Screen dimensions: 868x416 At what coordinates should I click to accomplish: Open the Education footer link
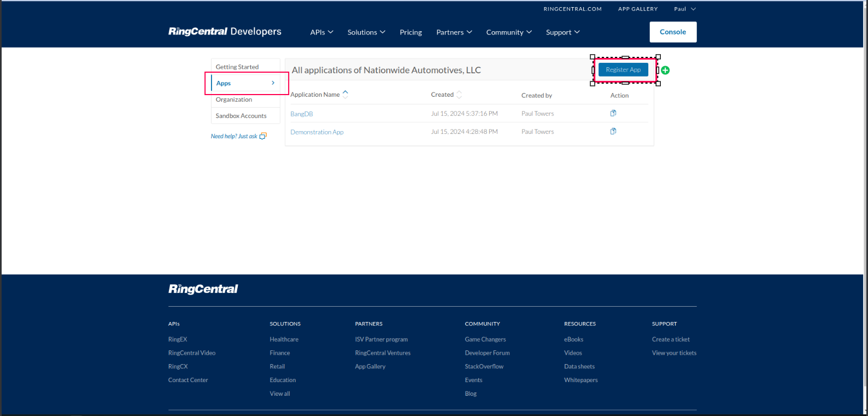pyautogui.click(x=283, y=380)
